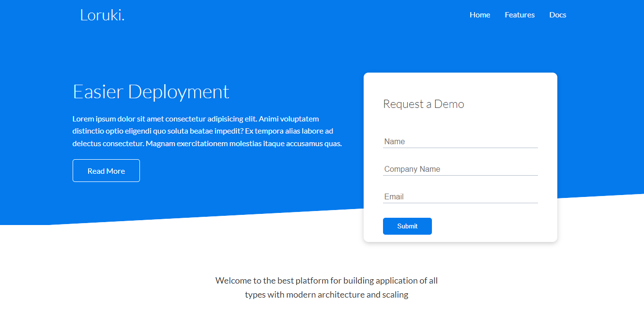Open the Docs nav link
Viewport: 644px width, 316px height.
(557, 15)
